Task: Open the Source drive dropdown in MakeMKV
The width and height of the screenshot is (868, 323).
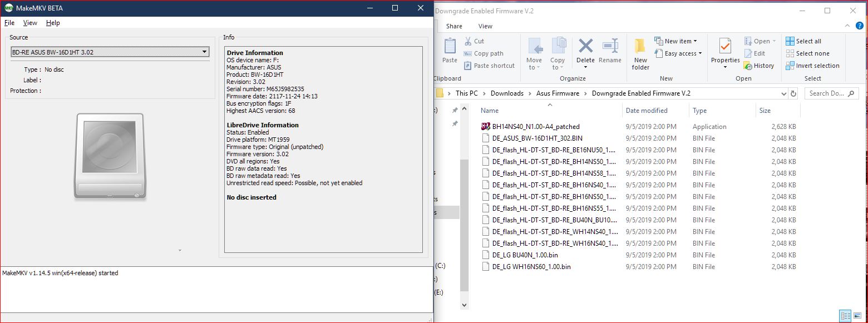Action: coord(110,52)
